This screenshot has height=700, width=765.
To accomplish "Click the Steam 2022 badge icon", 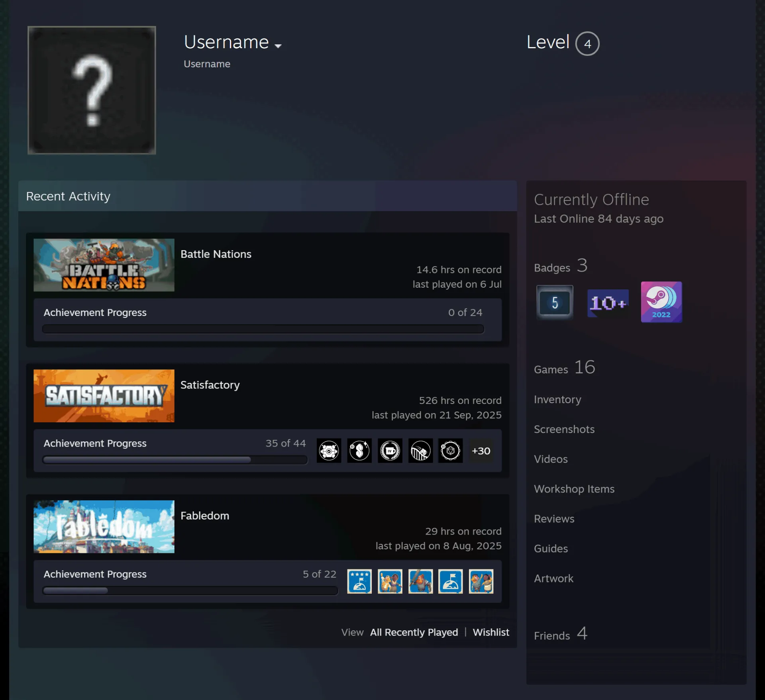I will coord(661,302).
